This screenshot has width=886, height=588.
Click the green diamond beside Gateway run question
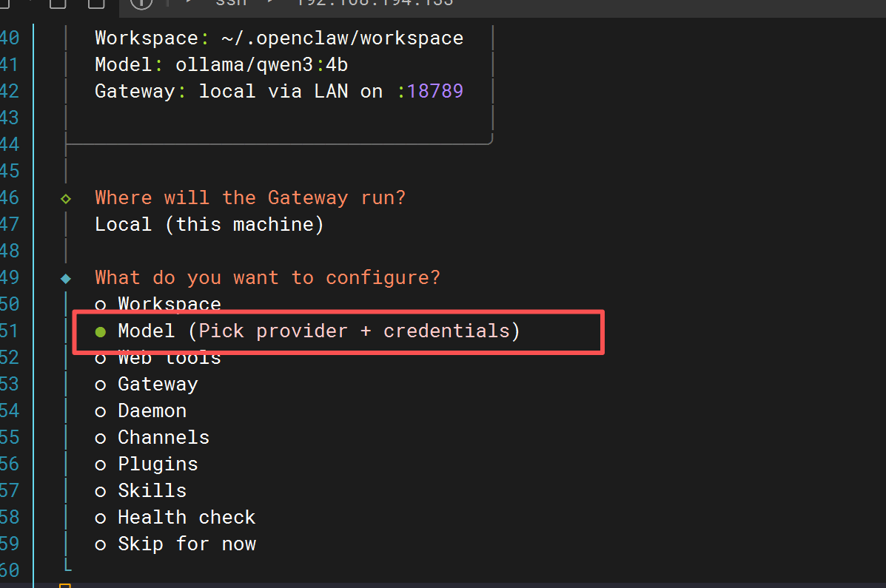pyautogui.click(x=66, y=198)
